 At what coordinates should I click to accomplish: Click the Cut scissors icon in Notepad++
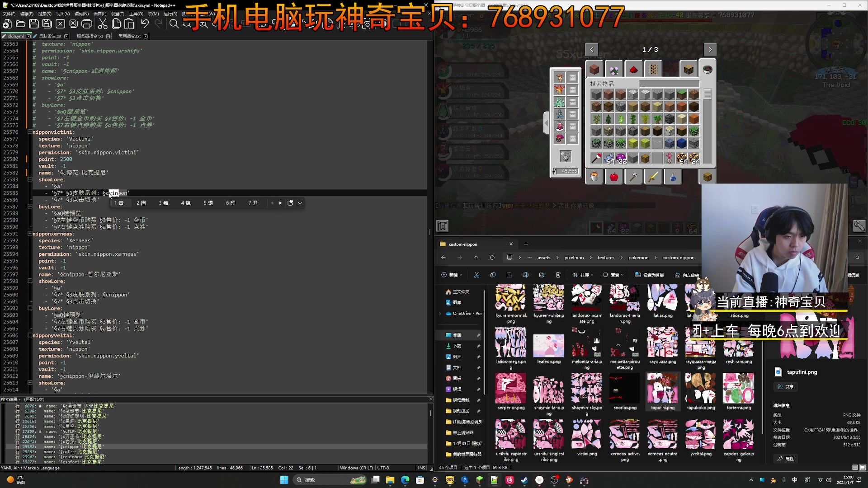103,24
